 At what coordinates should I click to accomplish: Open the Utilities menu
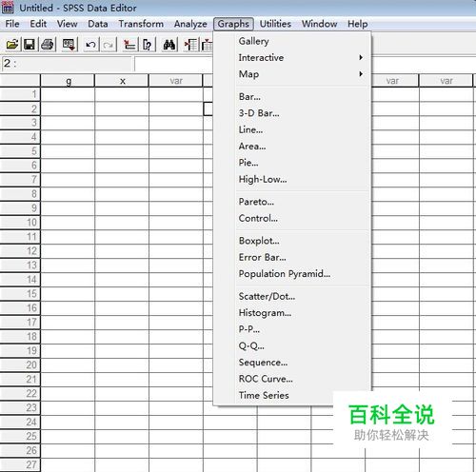coord(275,24)
